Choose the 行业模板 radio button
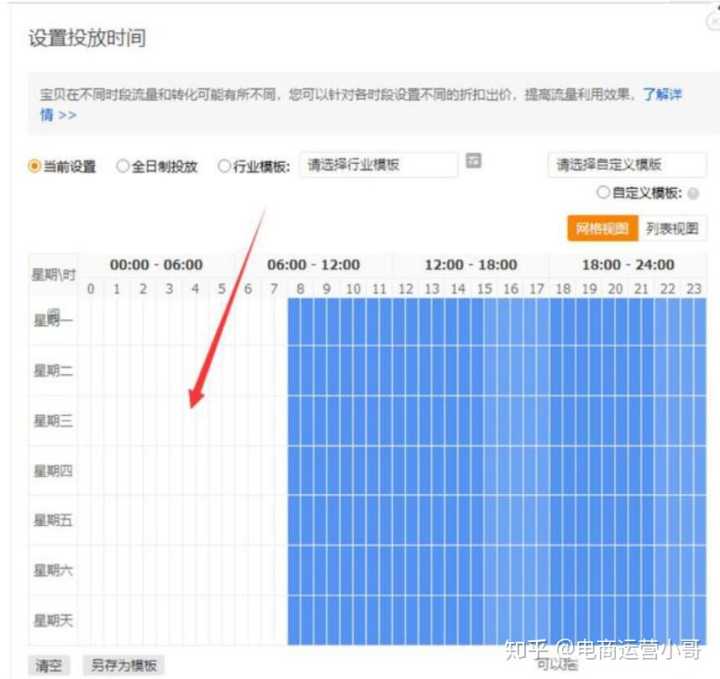 (224, 167)
